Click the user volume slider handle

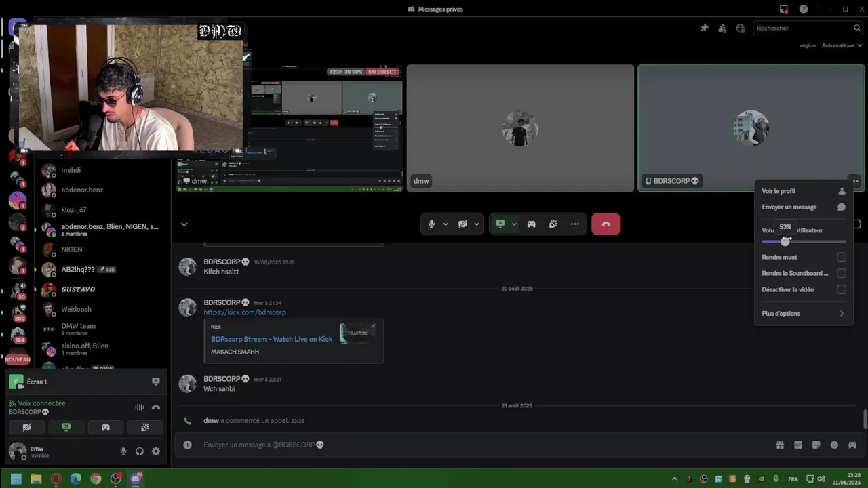(x=785, y=241)
